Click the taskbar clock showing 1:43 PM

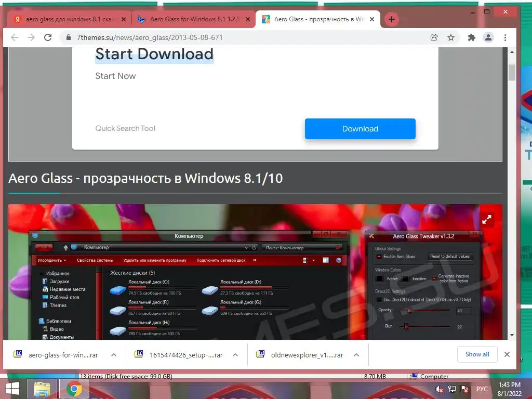pos(509,389)
